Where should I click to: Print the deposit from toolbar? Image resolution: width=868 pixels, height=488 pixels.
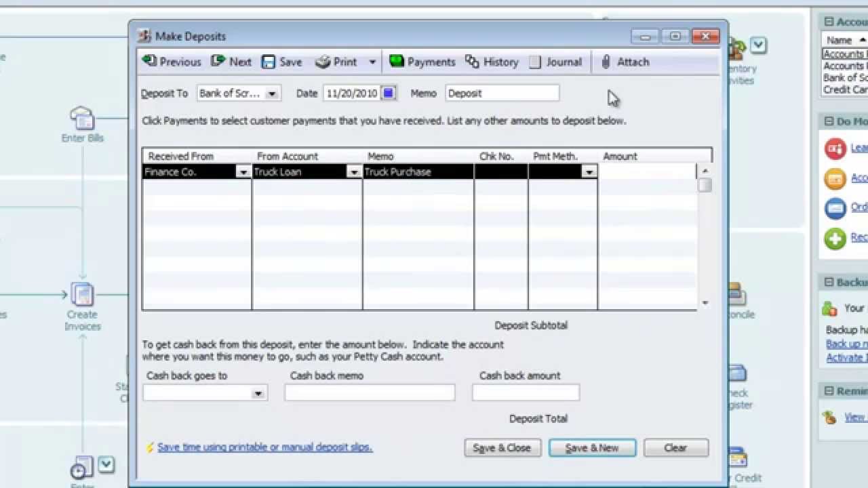click(337, 62)
